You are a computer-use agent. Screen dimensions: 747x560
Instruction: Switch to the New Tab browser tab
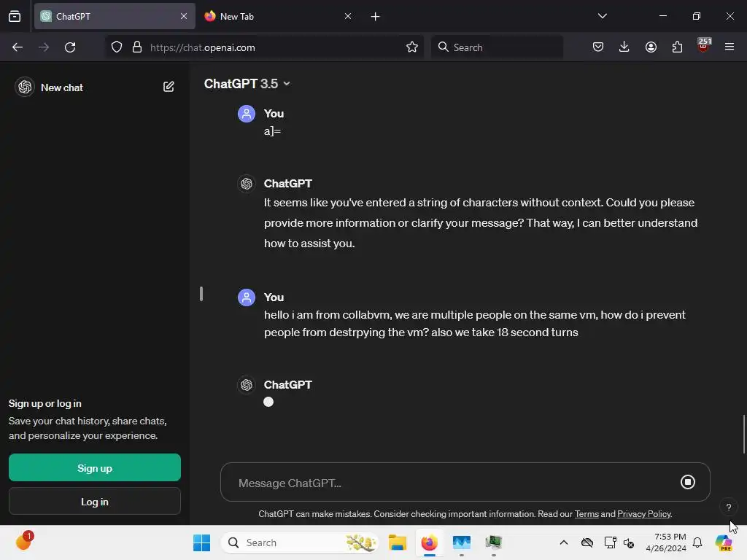(x=277, y=16)
